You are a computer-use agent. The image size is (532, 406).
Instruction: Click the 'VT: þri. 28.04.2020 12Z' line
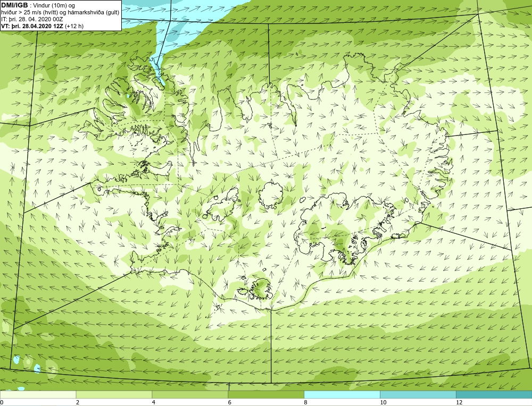[31, 26]
